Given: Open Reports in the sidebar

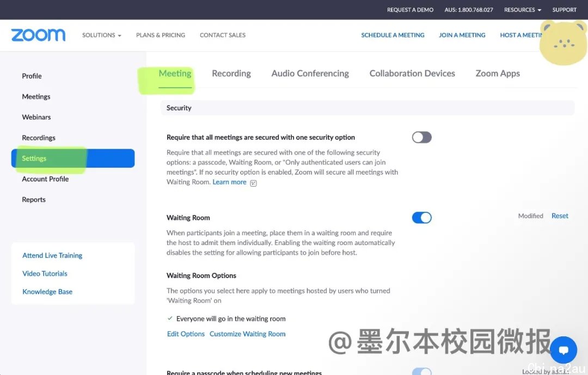Looking at the screenshot, I should (34, 200).
